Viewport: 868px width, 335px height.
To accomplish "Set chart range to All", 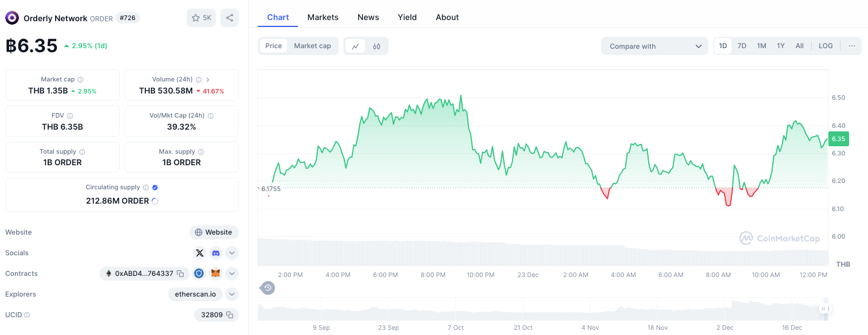I will tap(800, 46).
